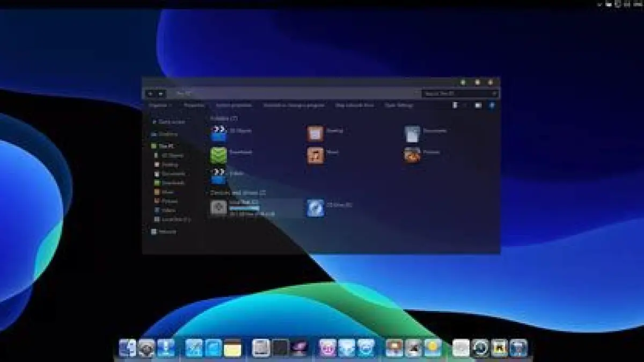Click the Back navigation arrow button
Screen dimensions: 644x362
coord(150,94)
